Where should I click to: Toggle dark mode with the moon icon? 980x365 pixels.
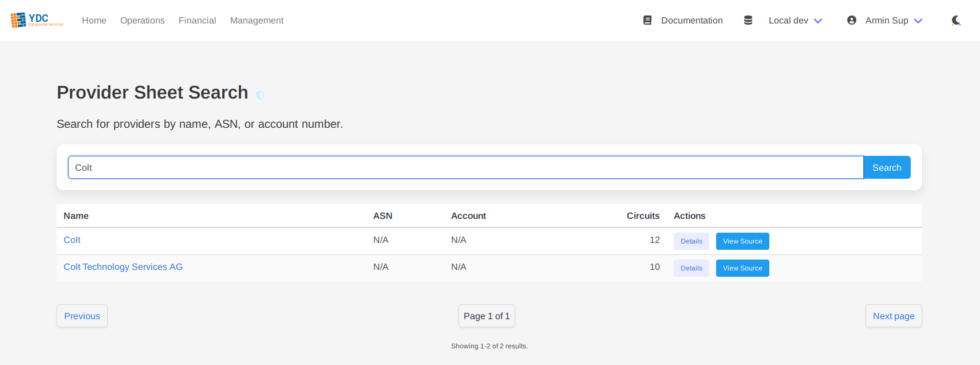click(956, 20)
